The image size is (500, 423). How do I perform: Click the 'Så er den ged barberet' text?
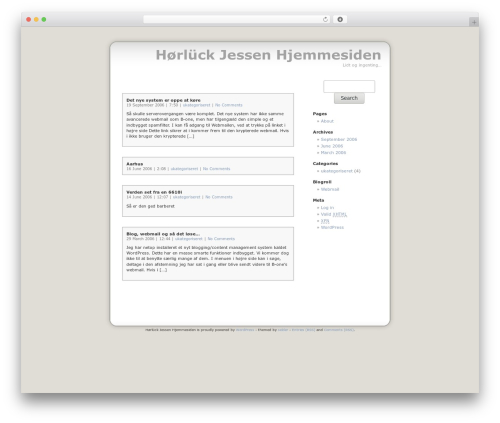[x=150, y=206]
